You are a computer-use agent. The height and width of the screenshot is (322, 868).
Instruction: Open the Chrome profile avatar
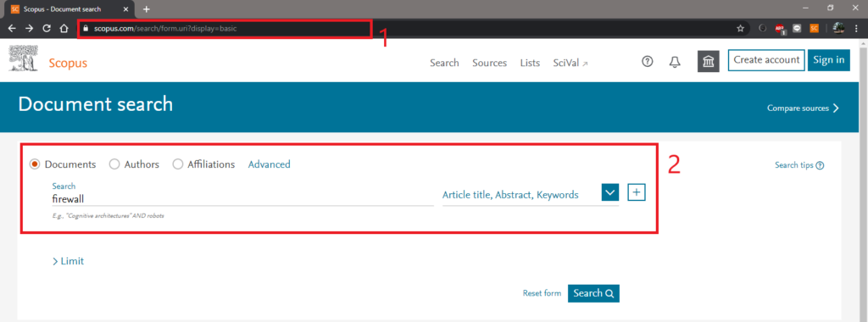pos(838,29)
